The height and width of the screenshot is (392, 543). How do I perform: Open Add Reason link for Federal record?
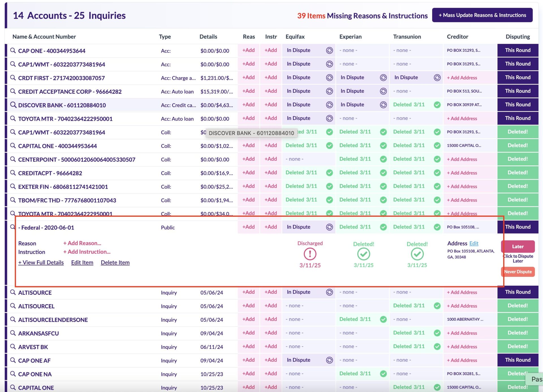tap(82, 243)
